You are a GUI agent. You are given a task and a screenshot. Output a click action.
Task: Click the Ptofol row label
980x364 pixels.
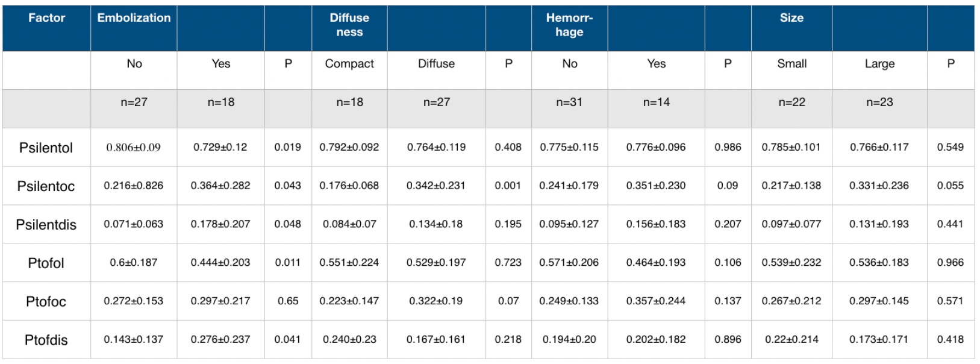[x=46, y=263]
